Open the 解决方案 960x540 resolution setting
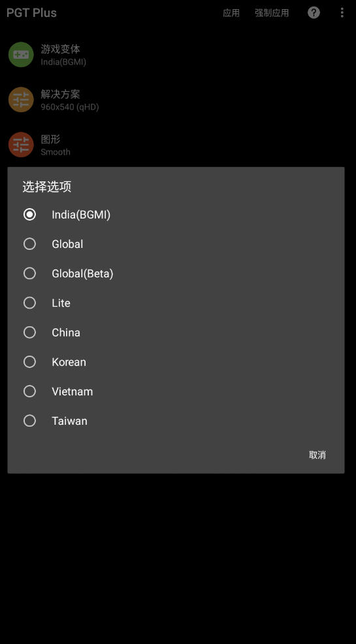The height and width of the screenshot is (644, 356). tap(178, 100)
